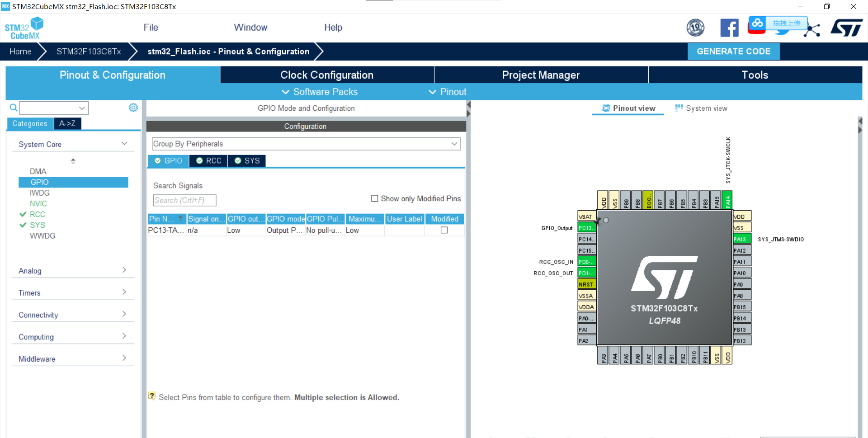This screenshot has height=438, width=868.
Task: Select the PC13-TAMPER table row
Action: coord(306,230)
